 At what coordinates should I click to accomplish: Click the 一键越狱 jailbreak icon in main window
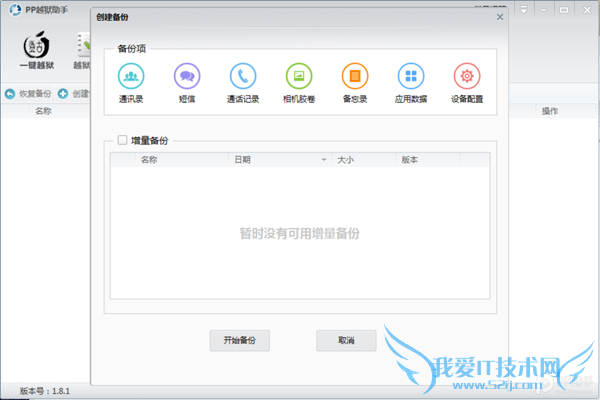37,45
